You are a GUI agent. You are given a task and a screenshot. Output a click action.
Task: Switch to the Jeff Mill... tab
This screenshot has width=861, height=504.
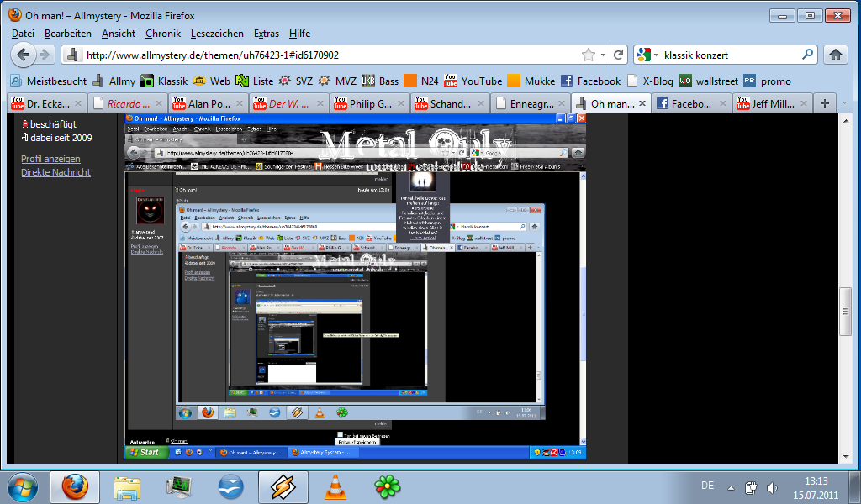click(x=773, y=103)
